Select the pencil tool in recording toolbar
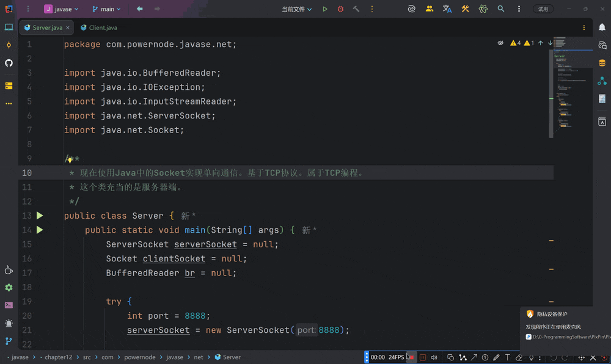 496,357
